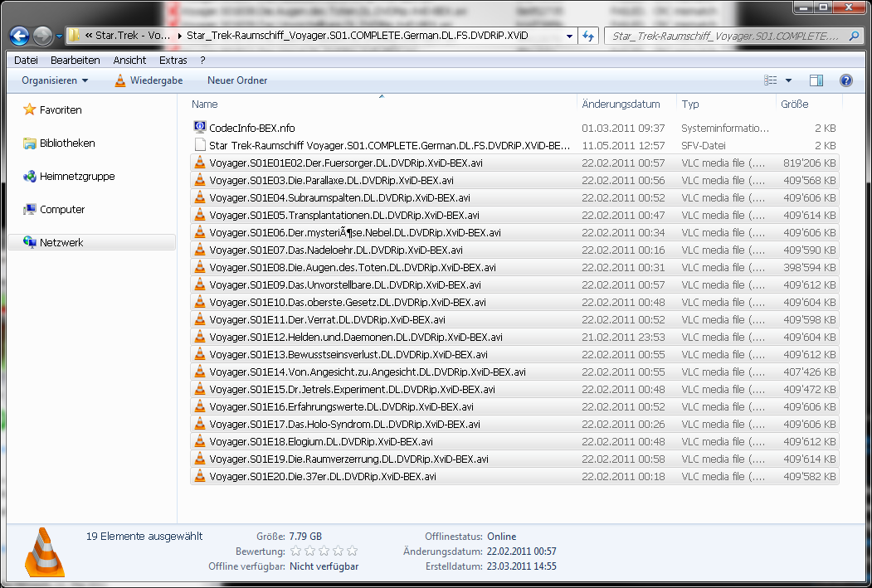Click VLC icon of S01E01E02 Der Fuersorger
Image resolution: width=872 pixels, height=588 pixels.
200,163
